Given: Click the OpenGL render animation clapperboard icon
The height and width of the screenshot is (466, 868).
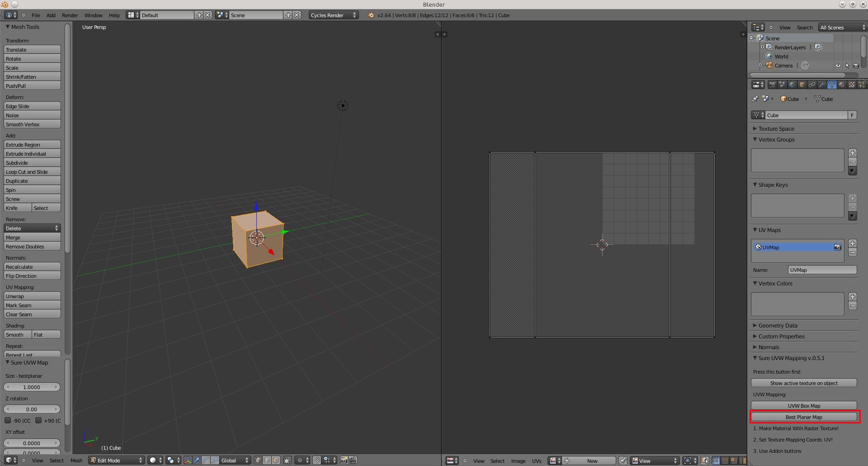Looking at the screenshot, I should point(353,460).
